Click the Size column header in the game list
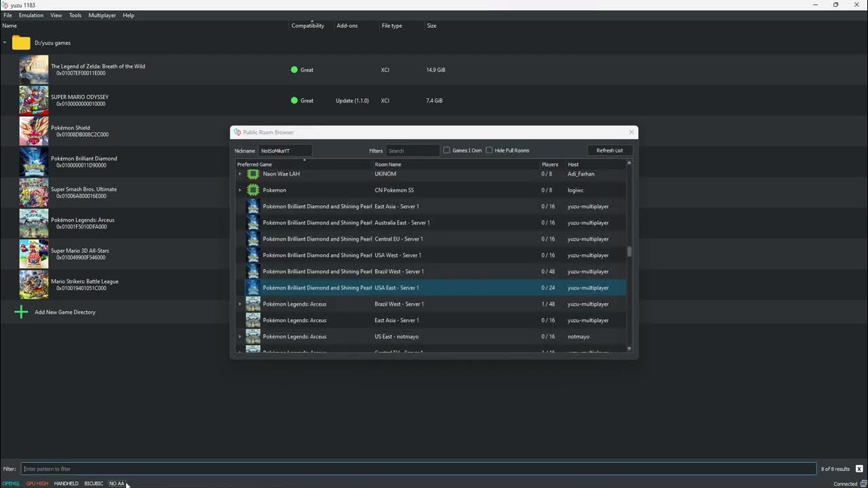Image resolution: width=868 pixels, height=488 pixels. [431, 26]
